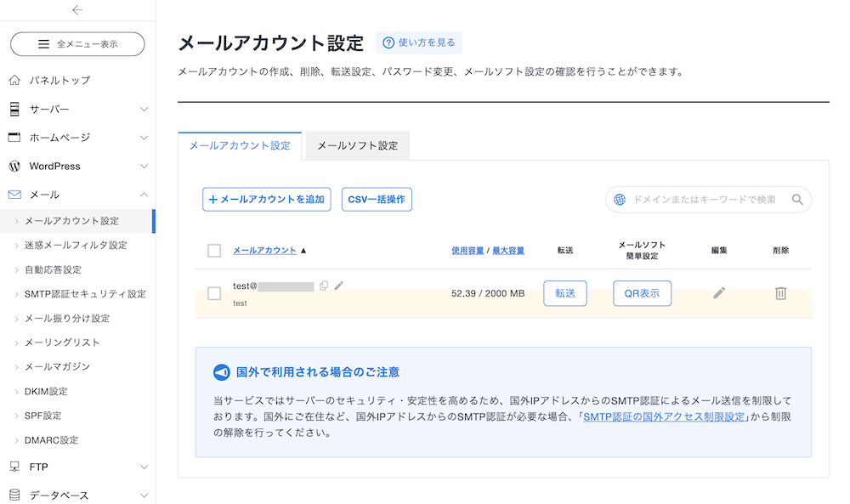
Task: Select メールアカウント設定 in the sidebar
Action: [x=77, y=221]
